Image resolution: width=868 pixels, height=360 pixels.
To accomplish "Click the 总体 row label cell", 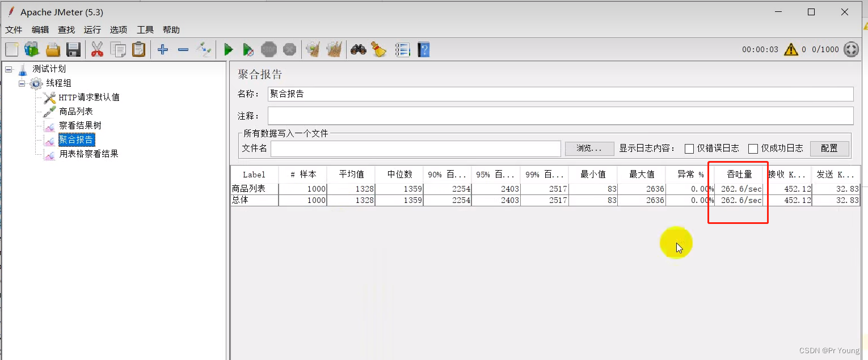I will (x=254, y=200).
